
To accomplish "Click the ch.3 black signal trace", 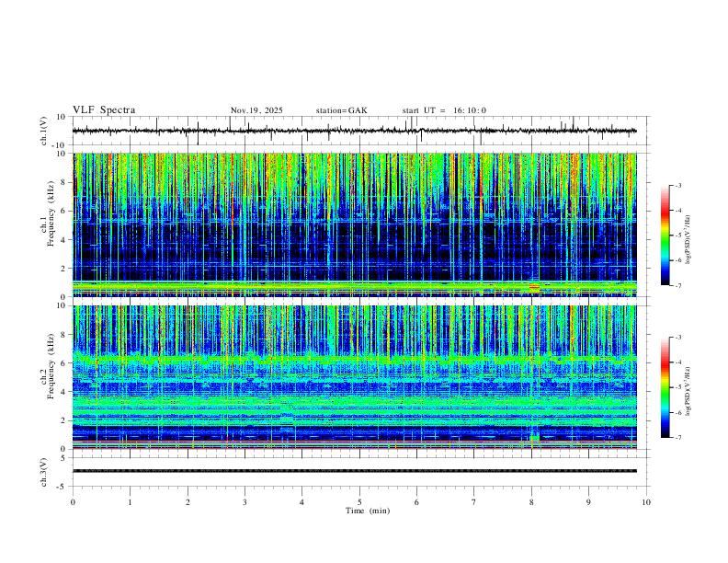I will [x=354, y=471].
